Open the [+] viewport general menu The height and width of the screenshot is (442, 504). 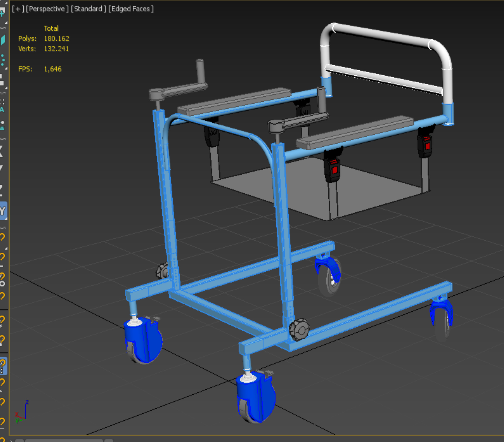click(x=18, y=9)
